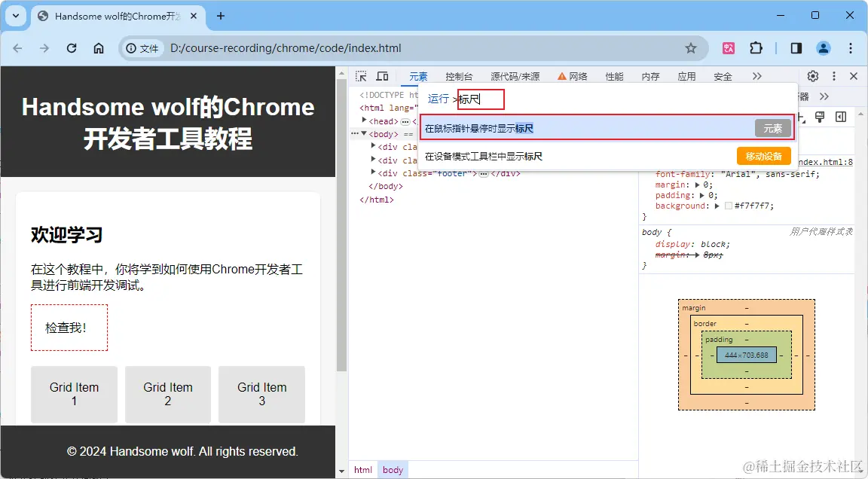Click the 444×703.688 content box
The image size is (868, 479).
747,355
